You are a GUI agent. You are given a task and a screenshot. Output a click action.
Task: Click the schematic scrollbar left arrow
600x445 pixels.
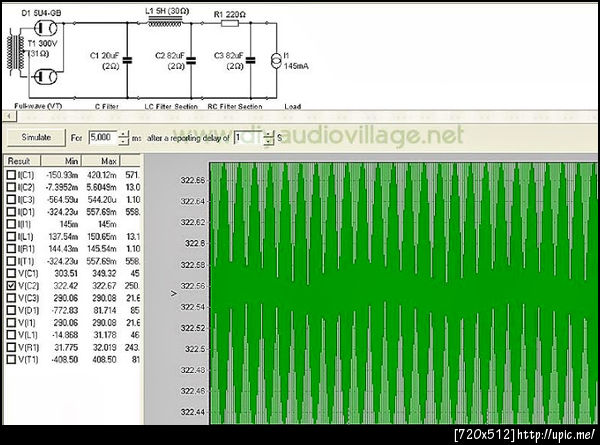(x=9, y=116)
